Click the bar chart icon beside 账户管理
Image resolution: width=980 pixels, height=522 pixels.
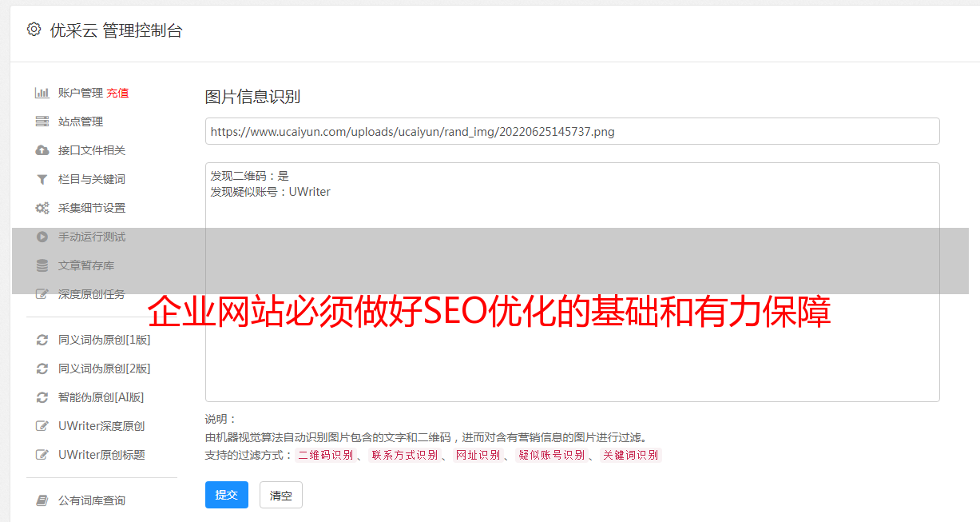click(42, 93)
